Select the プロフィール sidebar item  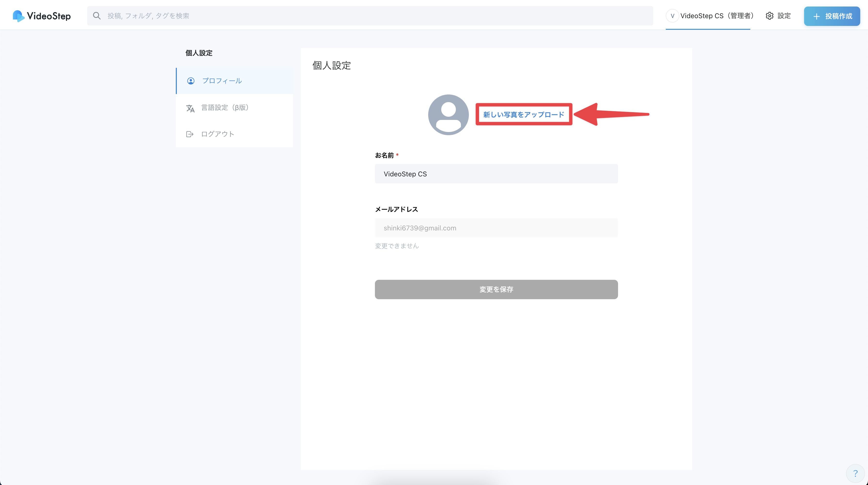222,81
